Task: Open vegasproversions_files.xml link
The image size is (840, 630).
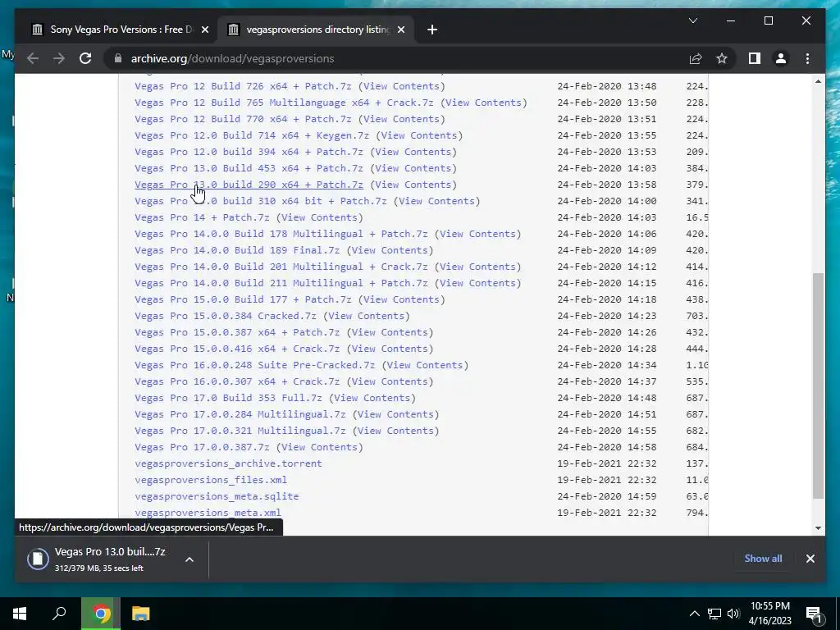Action: [211, 480]
